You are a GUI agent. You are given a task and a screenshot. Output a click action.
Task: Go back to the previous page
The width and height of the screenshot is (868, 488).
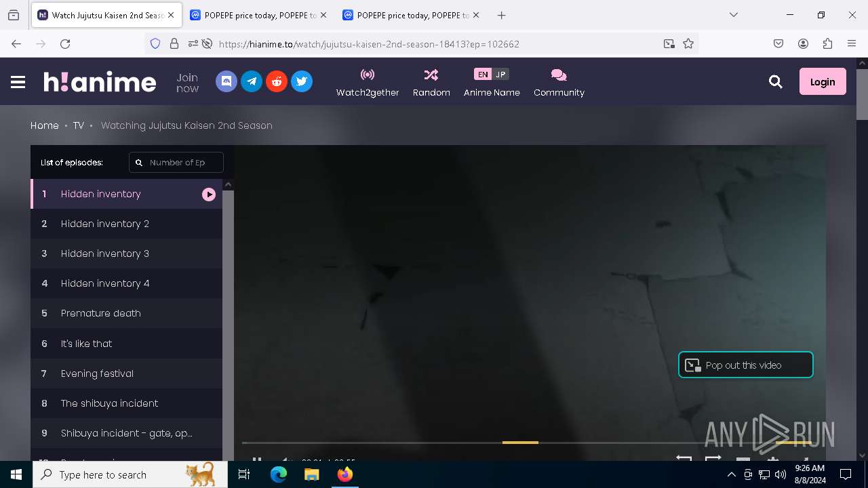pos(16,43)
